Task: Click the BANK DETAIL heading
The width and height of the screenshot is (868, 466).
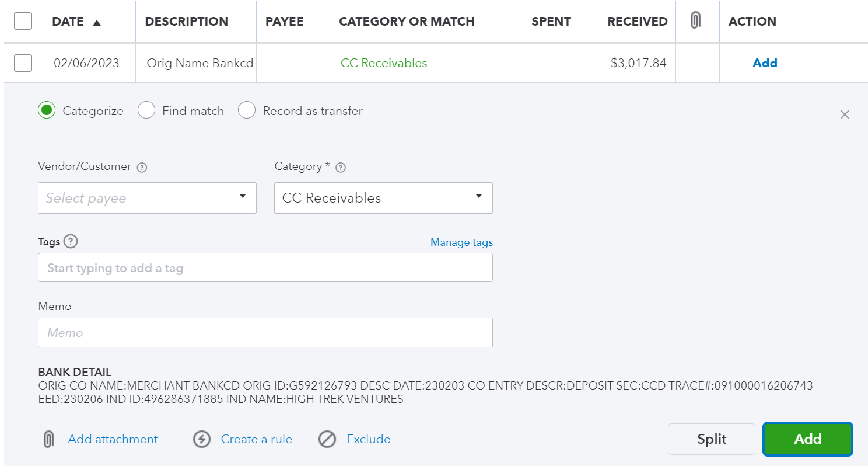Action: [x=75, y=373]
